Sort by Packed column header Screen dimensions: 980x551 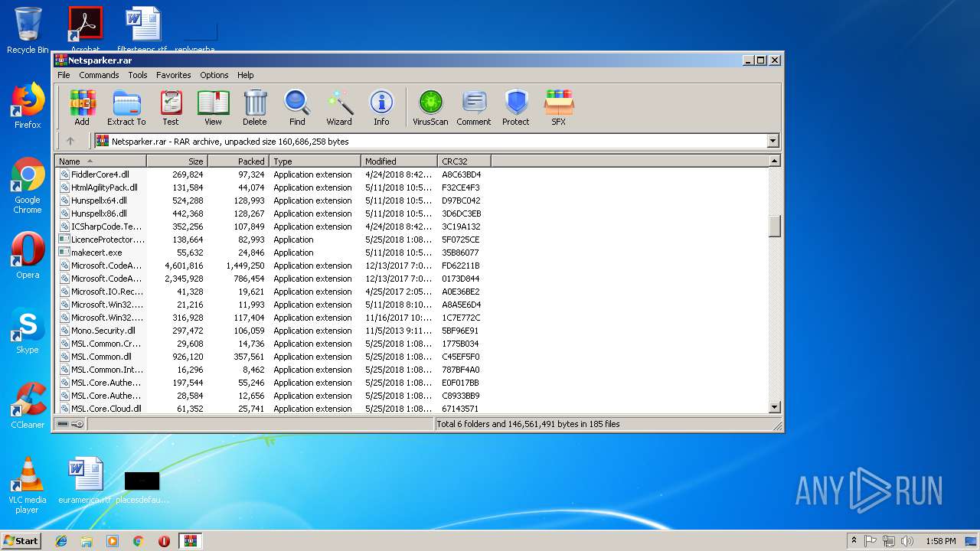(238, 161)
